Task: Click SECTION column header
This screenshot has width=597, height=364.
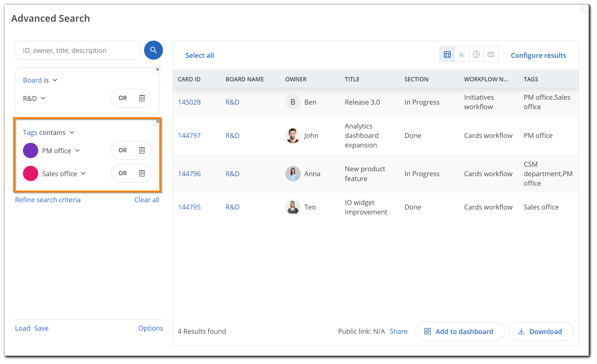Action: tap(416, 79)
